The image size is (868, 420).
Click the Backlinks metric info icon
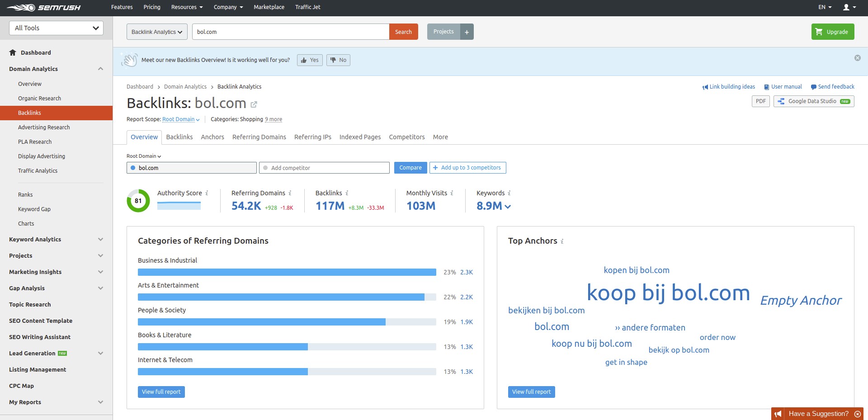point(347,193)
